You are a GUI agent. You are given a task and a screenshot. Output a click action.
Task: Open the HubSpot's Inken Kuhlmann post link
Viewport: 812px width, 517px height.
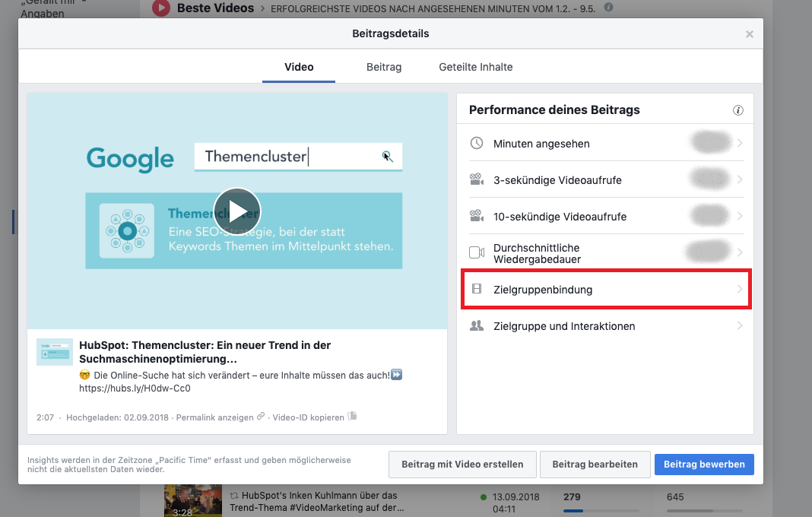pos(316,502)
